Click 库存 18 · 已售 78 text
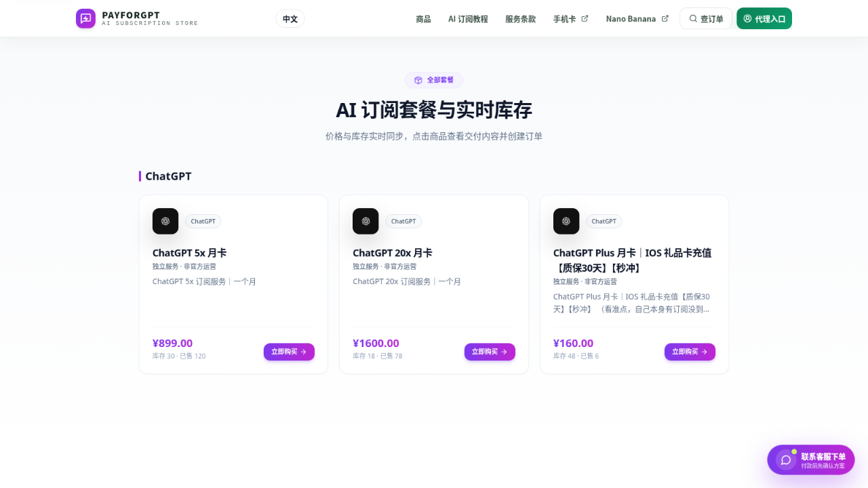868x488 pixels. pyautogui.click(x=377, y=356)
